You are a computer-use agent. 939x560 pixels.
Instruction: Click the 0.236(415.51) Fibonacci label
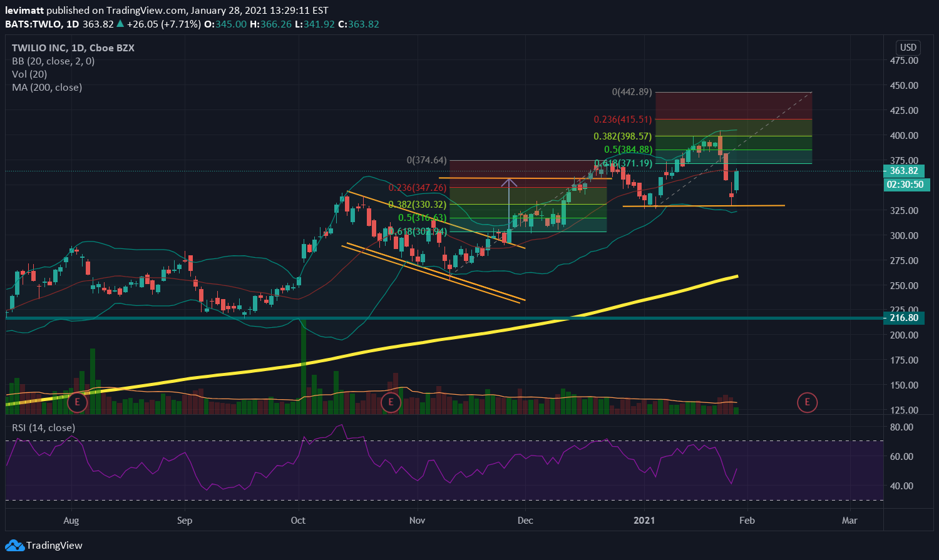click(623, 120)
